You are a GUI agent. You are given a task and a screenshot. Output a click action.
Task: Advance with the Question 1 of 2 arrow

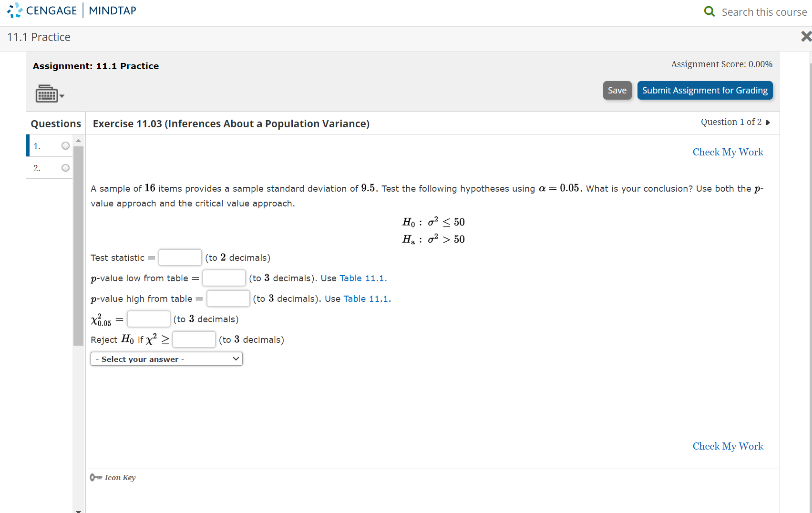(768, 123)
